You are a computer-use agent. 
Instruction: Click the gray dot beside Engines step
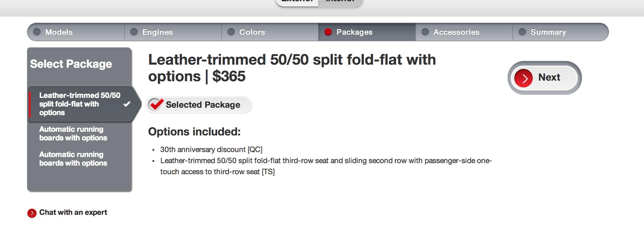click(134, 32)
